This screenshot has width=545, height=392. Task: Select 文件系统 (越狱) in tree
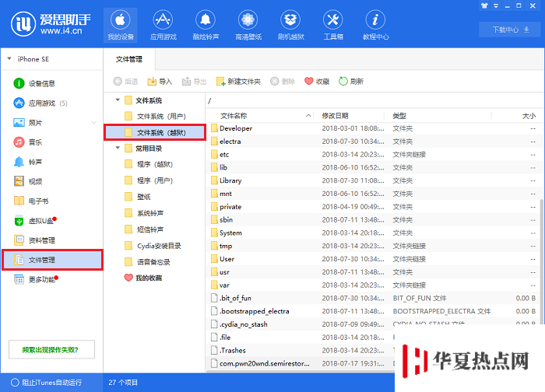[155, 133]
